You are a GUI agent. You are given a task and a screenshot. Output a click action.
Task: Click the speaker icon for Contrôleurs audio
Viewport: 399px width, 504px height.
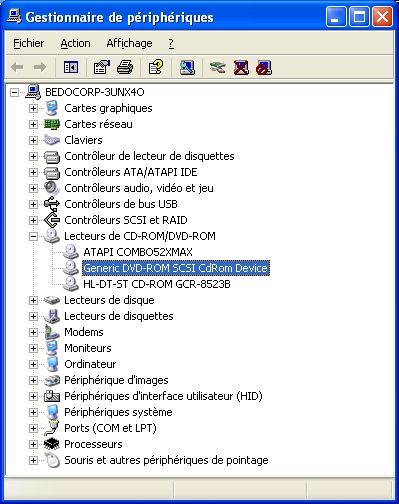(52, 188)
